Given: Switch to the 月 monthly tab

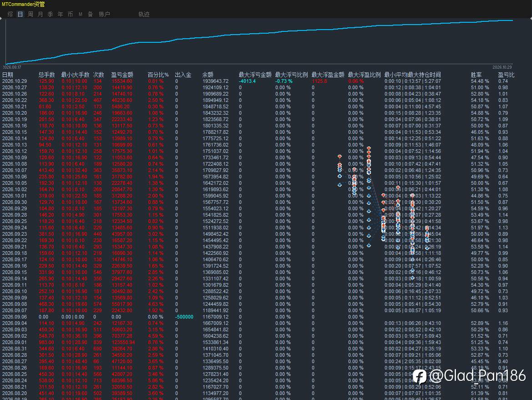Looking at the screenshot, I should pos(41,14).
